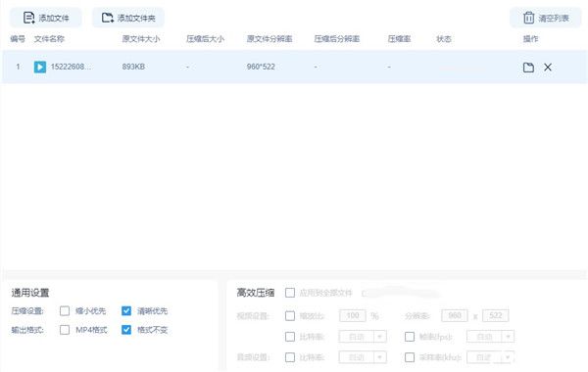Uncheck the 格式不变 checkbox
The height and width of the screenshot is (372, 588).
(126, 330)
